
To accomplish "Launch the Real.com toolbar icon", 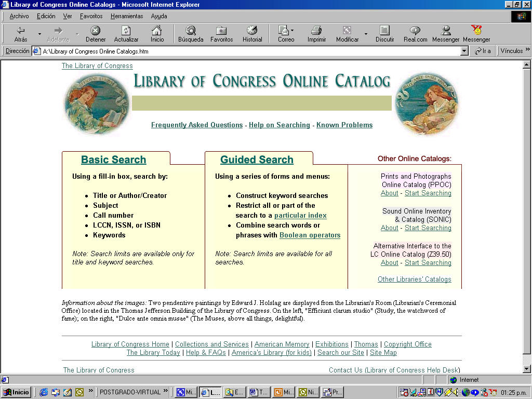I will tap(415, 34).
